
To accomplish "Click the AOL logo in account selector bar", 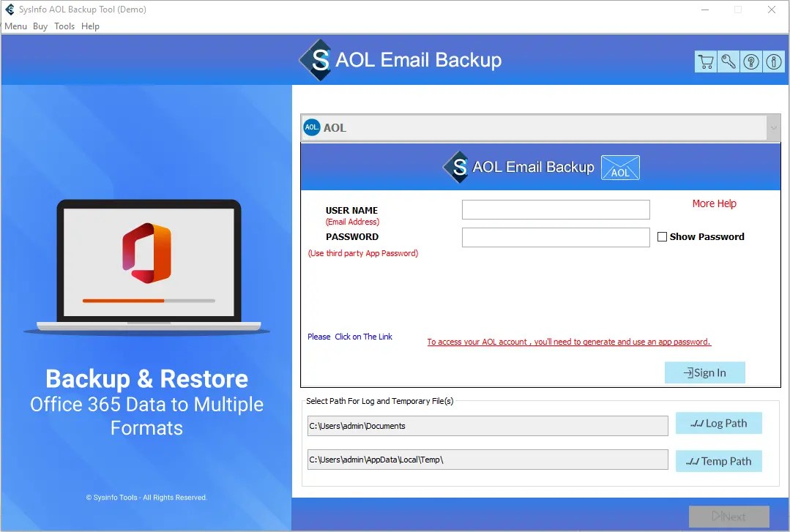I will tap(312, 127).
